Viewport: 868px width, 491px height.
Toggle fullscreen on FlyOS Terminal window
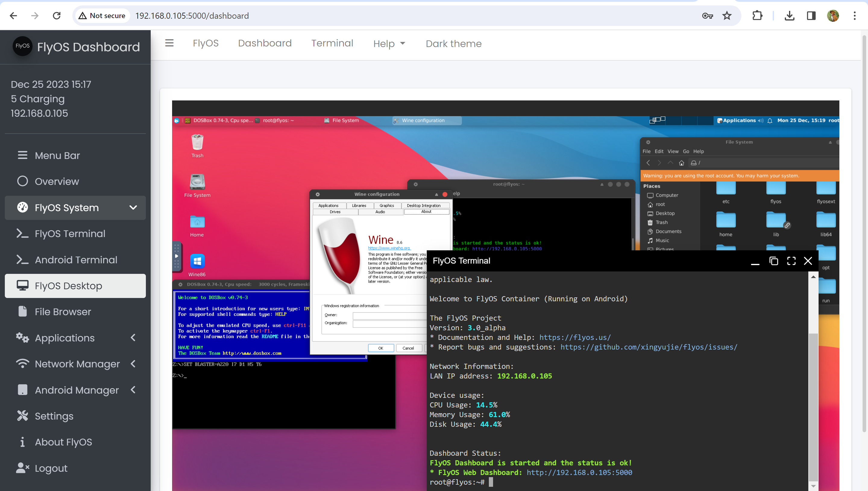pos(791,261)
